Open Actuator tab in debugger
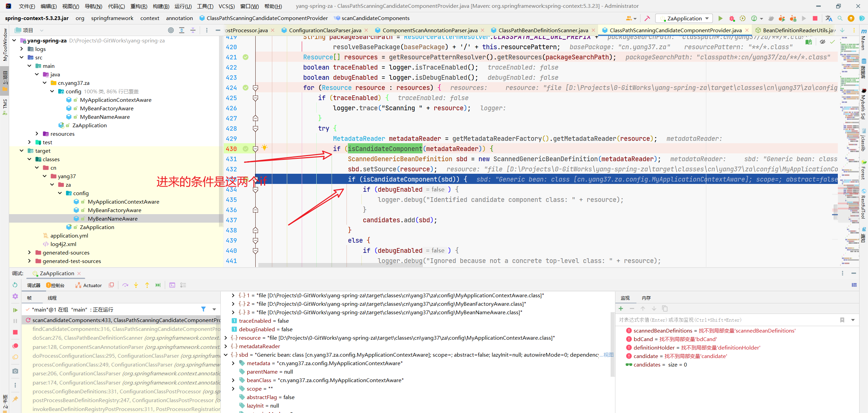868x413 pixels. pyautogui.click(x=88, y=285)
